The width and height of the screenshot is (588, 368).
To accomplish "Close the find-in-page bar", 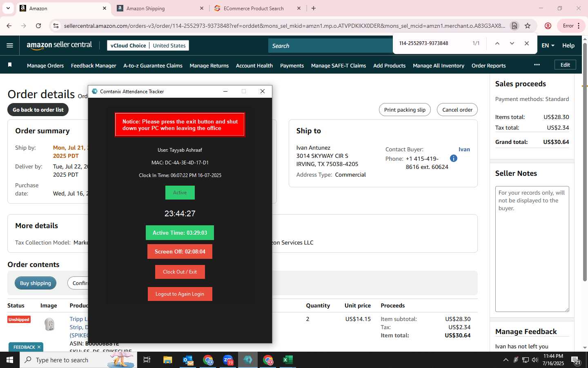I will click(527, 43).
